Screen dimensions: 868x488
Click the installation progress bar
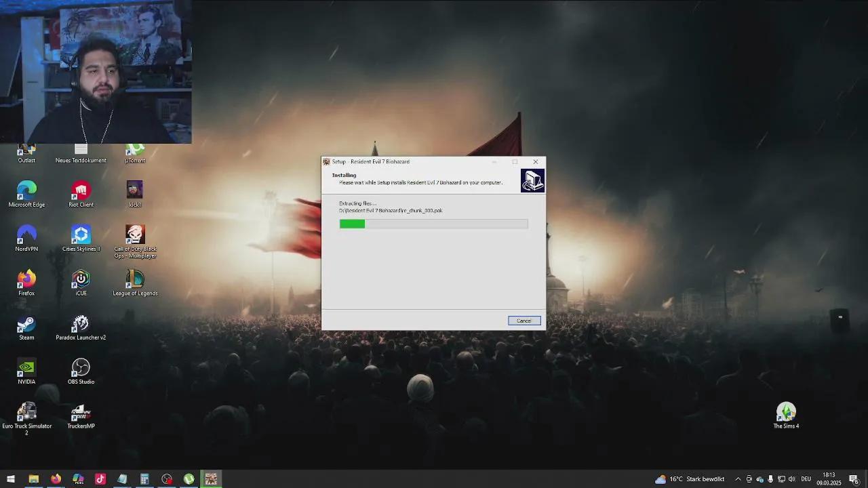433,224
